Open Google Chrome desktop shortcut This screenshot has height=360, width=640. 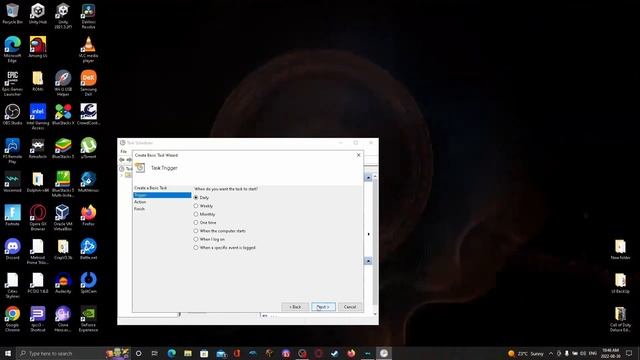[12, 319]
